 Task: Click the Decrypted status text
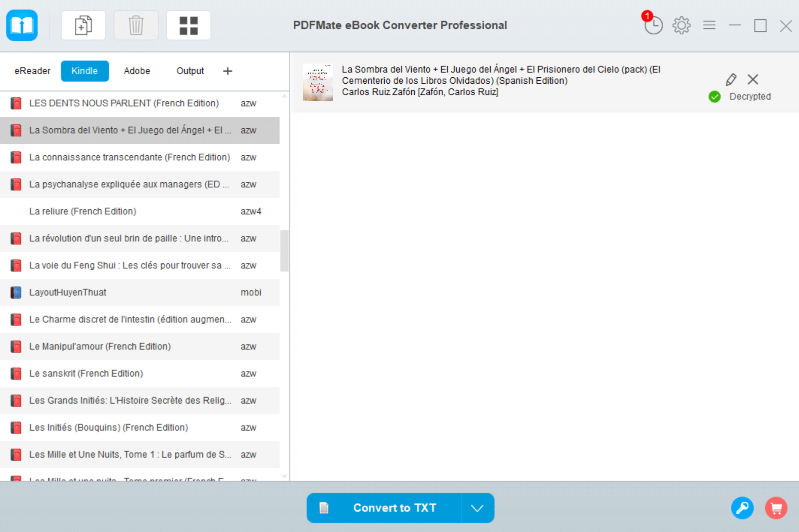pos(750,97)
